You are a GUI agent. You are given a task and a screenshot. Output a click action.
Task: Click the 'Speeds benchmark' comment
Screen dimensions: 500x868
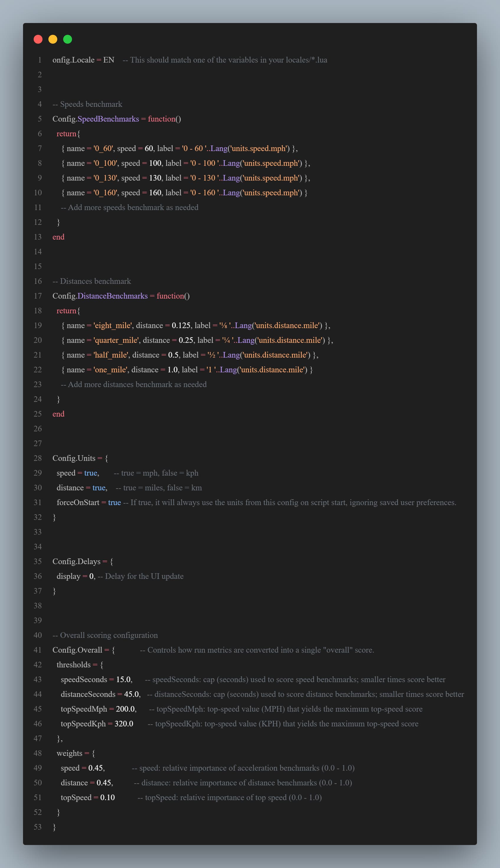click(x=87, y=104)
